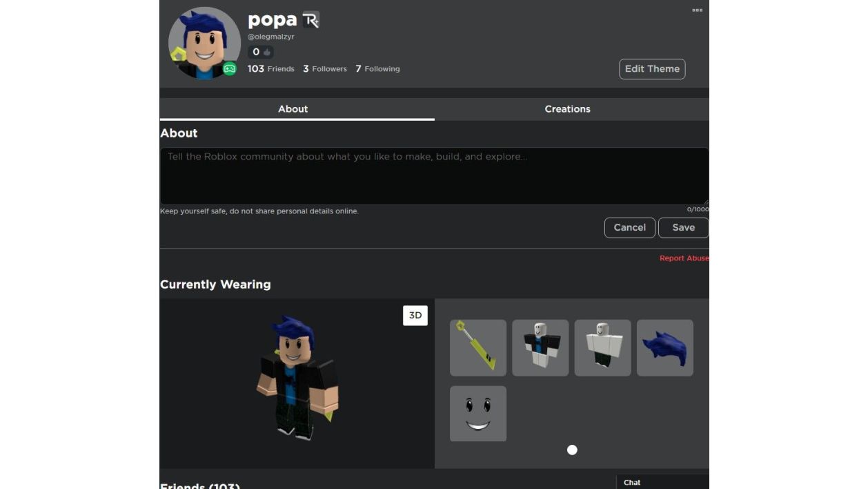Click the @olegmalzyr username text
The height and width of the screenshot is (489, 868).
click(271, 37)
